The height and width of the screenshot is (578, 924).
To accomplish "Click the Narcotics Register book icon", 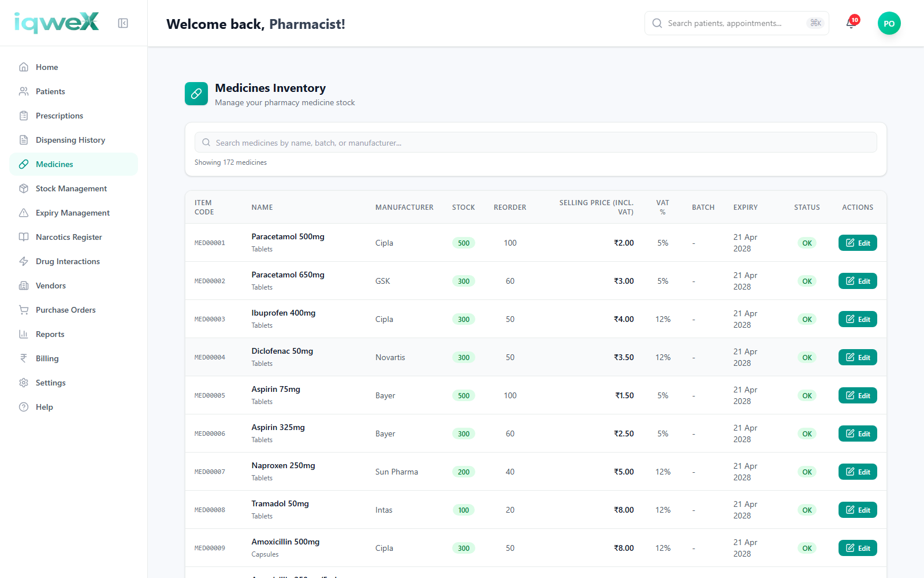I will (24, 237).
